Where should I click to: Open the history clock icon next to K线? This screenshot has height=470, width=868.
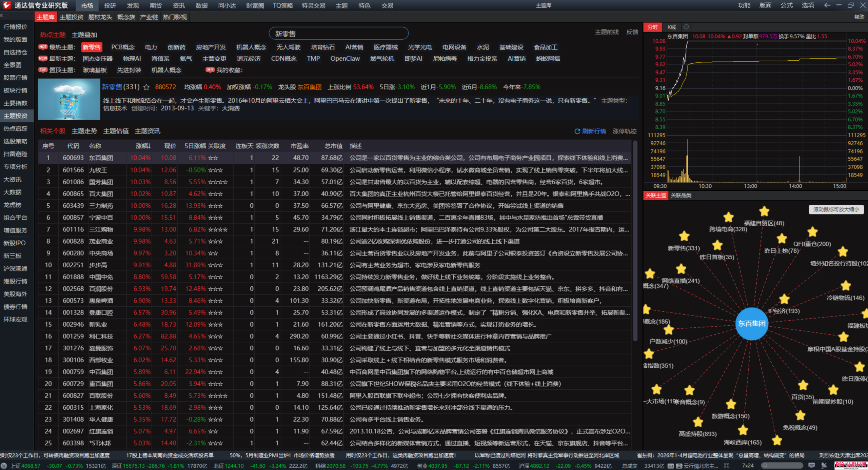coord(686,27)
